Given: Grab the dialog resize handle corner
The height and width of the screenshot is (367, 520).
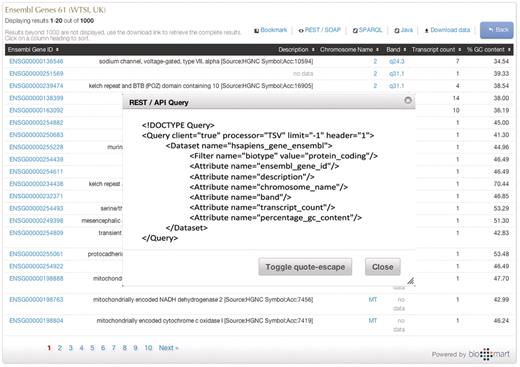Looking at the screenshot, I should (411, 281).
